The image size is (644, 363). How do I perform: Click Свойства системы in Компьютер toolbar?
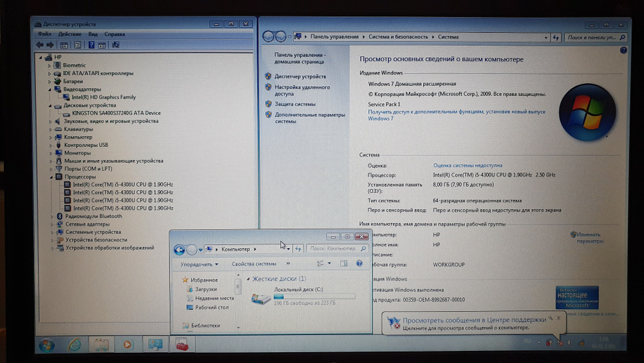pyautogui.click(x=254, y=264)
